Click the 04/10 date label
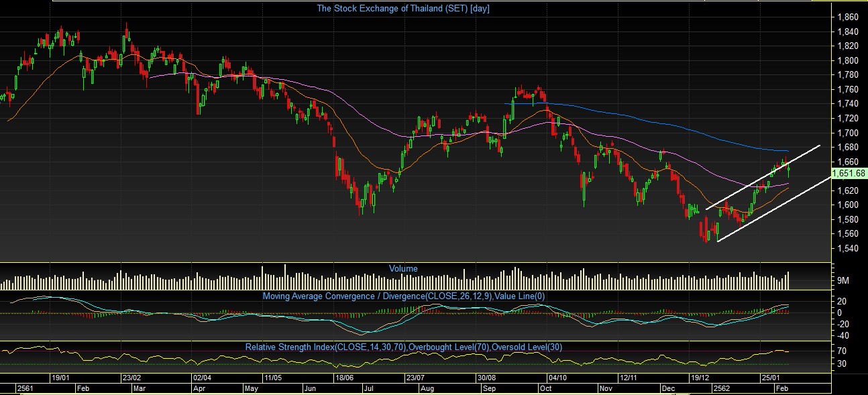Image resolution: width=868 pixels, height=395 pixels. [557, 378]
